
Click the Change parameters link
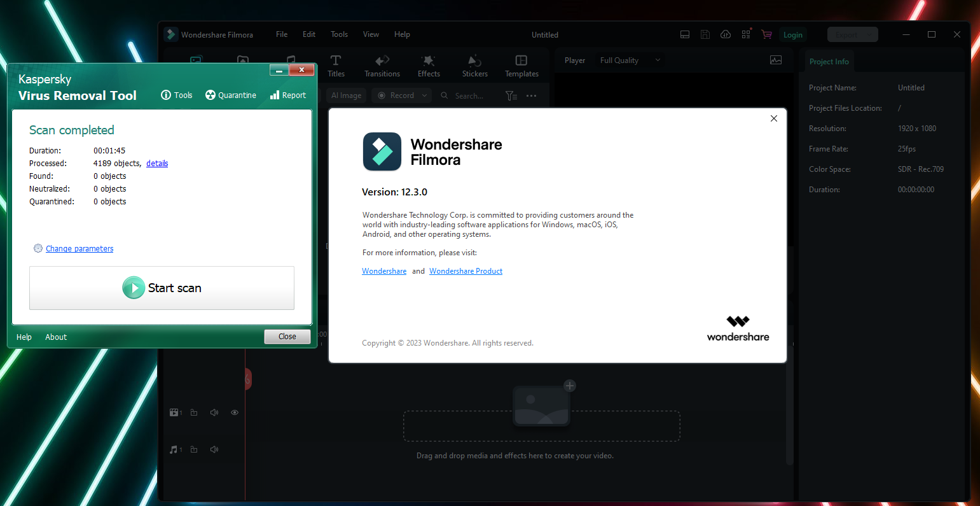(x=79, y=249)
